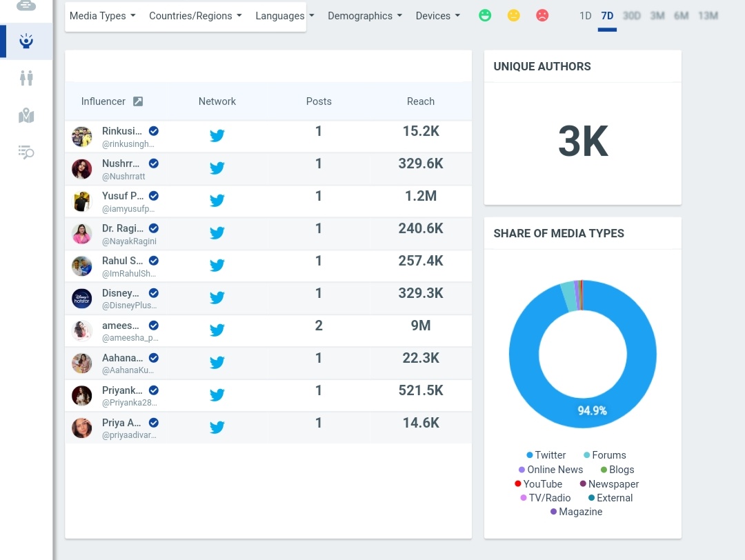Select the 1D time range tab
The height and width of the screenshot is (560, 745).
click(585, 15)
